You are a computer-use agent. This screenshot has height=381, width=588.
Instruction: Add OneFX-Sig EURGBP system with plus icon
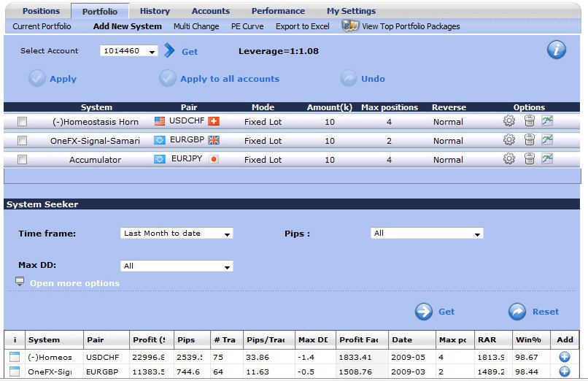coord(565,372)
